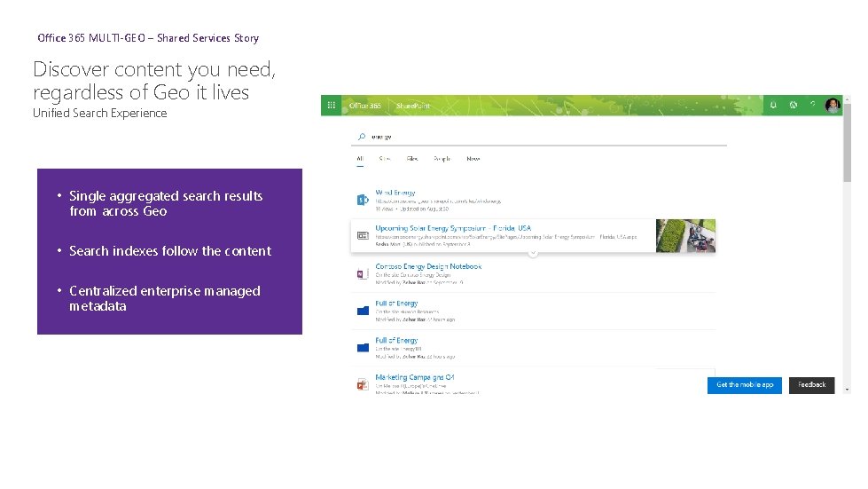The width and height of the screenshot is (868, 489).
Task: Click into the search box containing energy
Action: pyautogui.click(x=539, y=137)
